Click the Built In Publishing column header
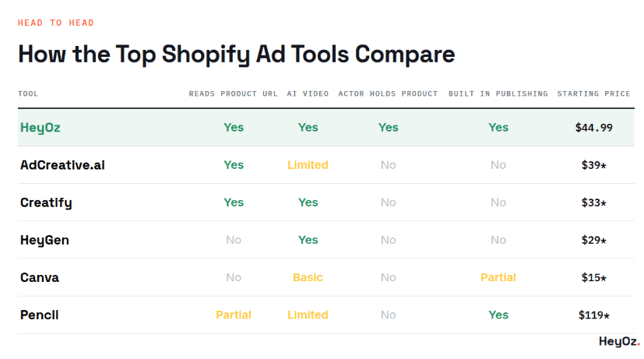This screenshot has width=644, height=359. [x=498, y=93]
